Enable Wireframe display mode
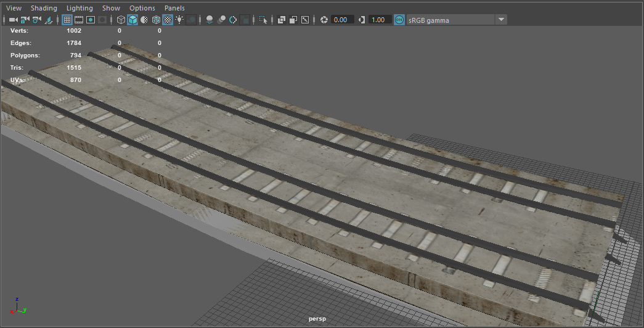Image resolution: width=644 pixels, height=328 pixels. 121,20
